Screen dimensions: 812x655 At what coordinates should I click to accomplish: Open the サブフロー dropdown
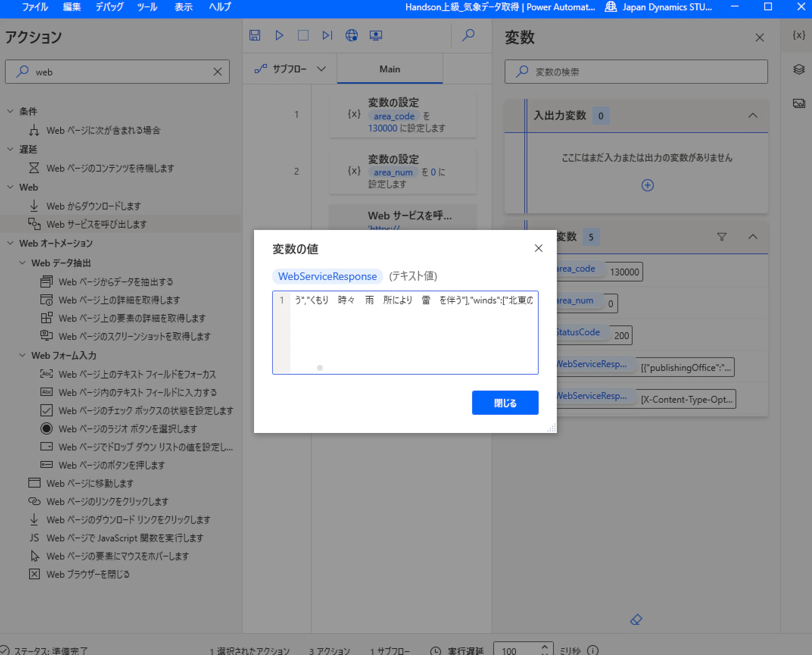(290, 69)
